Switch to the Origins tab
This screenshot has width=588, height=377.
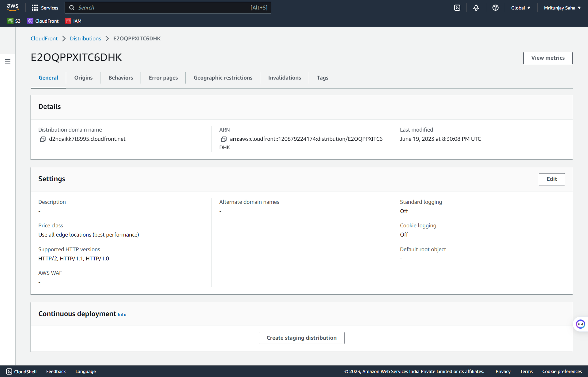point(83,78)
